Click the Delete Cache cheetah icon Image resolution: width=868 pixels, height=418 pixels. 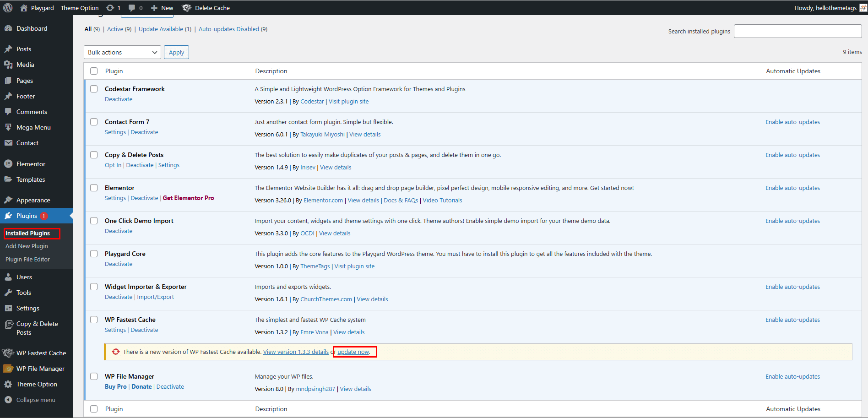[187, 8]
